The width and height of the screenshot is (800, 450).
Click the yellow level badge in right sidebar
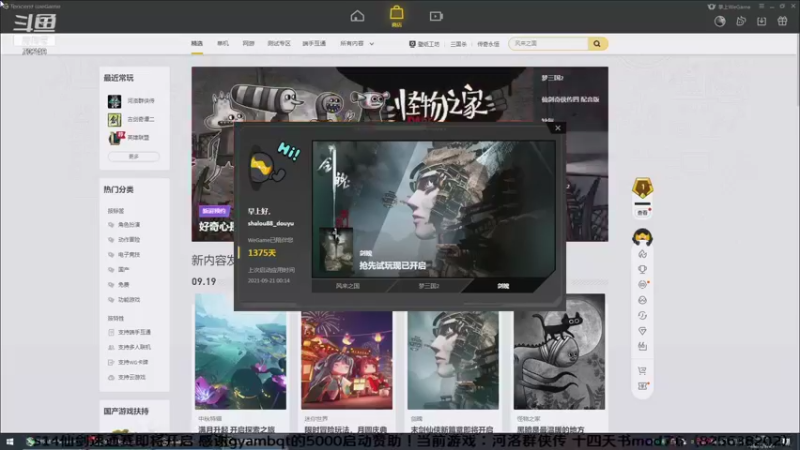(x=642, y=188)
